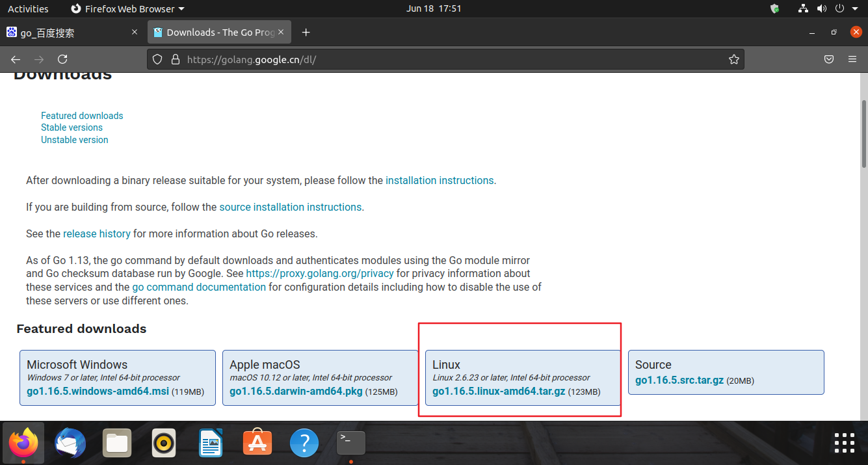The height and width of the screenshot is (465, 868).
Task: Open the wired network status icon
Action: [x=804, y=8]
